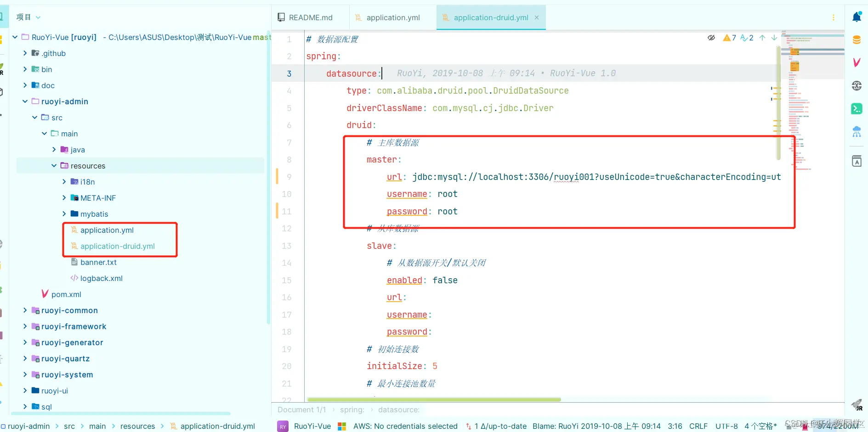
Task: Open the translation book icon
Action: pos(857,161)
